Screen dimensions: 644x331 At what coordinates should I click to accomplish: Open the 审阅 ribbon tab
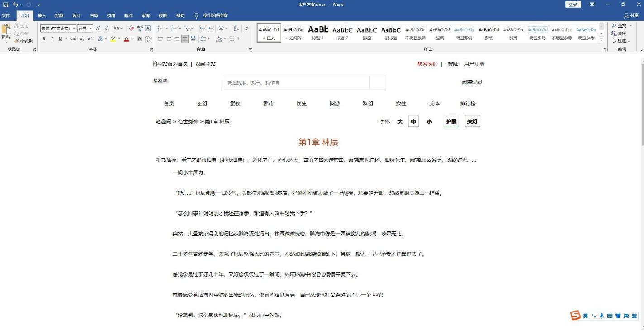tap(146, 15)
